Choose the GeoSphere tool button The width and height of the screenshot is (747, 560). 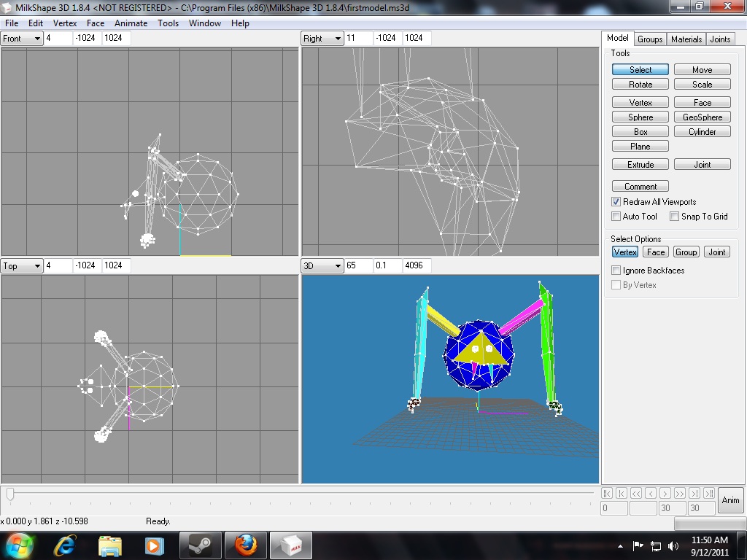(702, 117)
